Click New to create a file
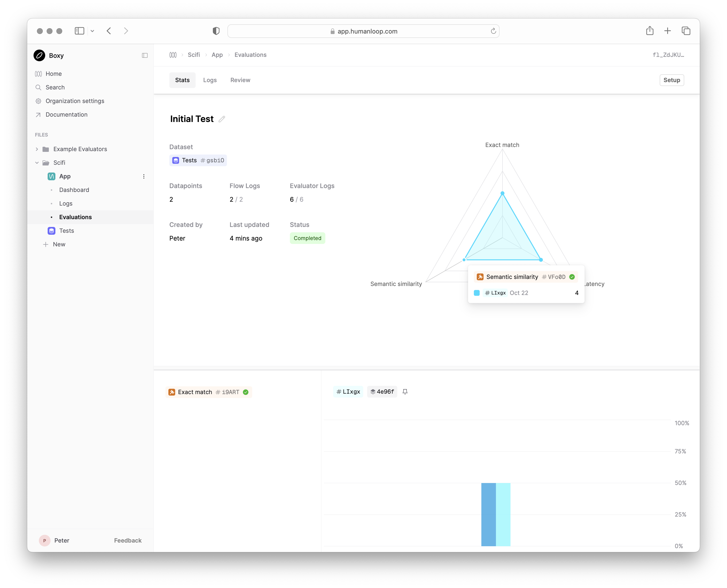 pos(59,244)
